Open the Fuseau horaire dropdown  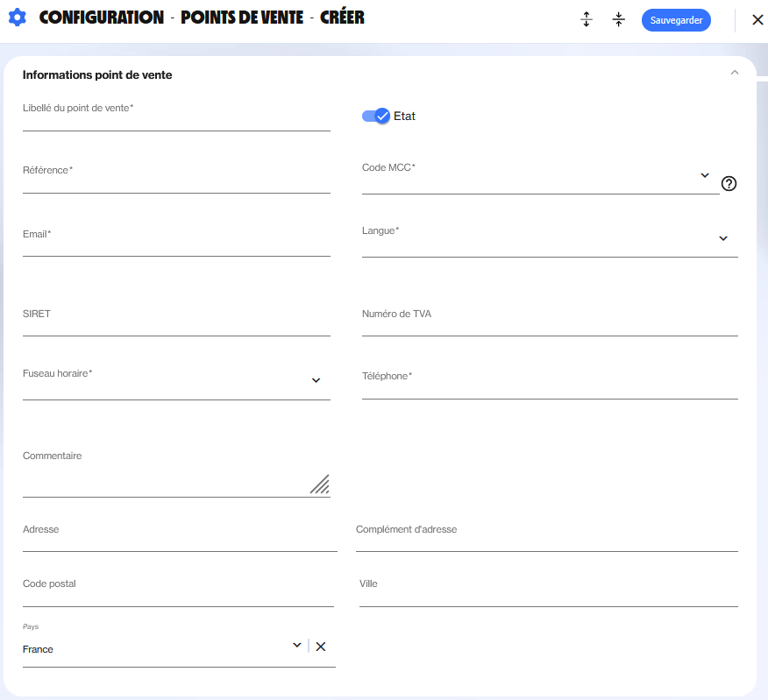click(x=316, y=380)
